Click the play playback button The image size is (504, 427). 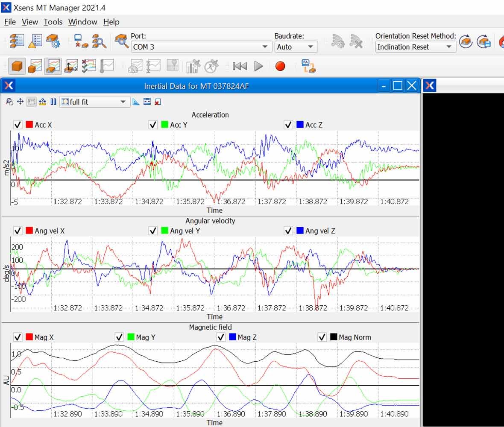258,66
